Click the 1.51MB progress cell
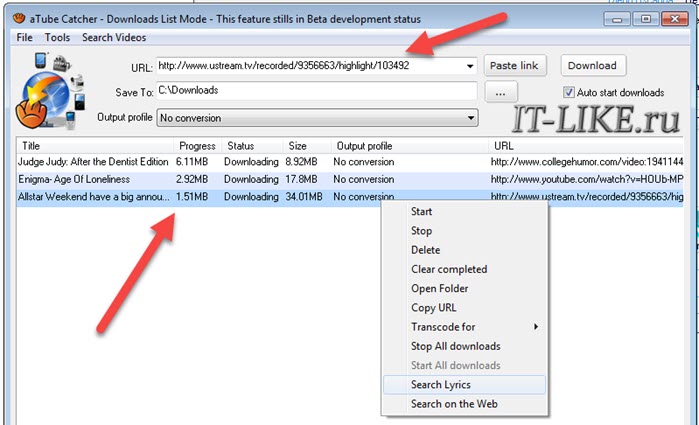The image size is (699, 425). pyautogui.click(x=192, y=197)
